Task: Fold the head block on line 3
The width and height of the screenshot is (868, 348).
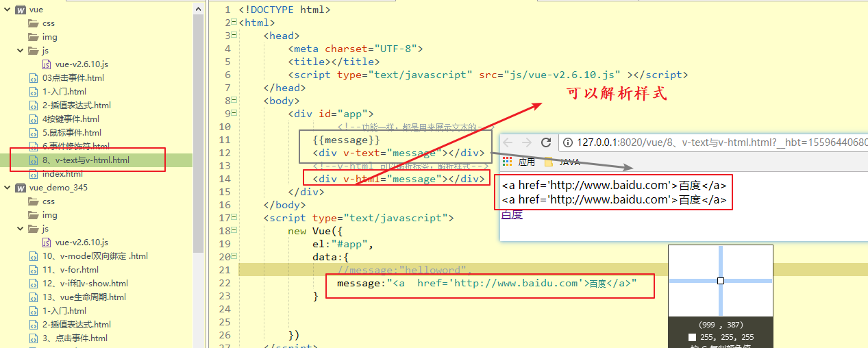Action: tap(234, 35)
